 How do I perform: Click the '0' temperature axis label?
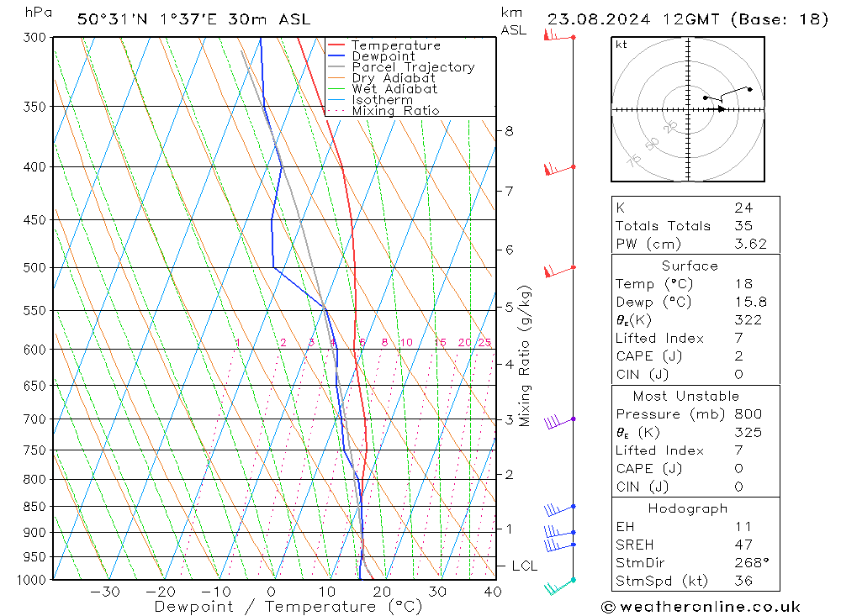coord(272,592)
